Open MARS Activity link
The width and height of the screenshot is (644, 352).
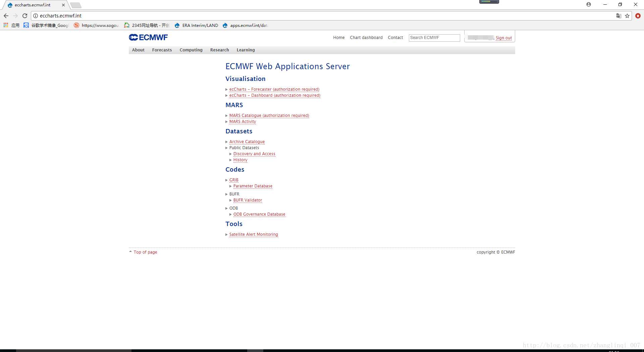coord(243,122)
